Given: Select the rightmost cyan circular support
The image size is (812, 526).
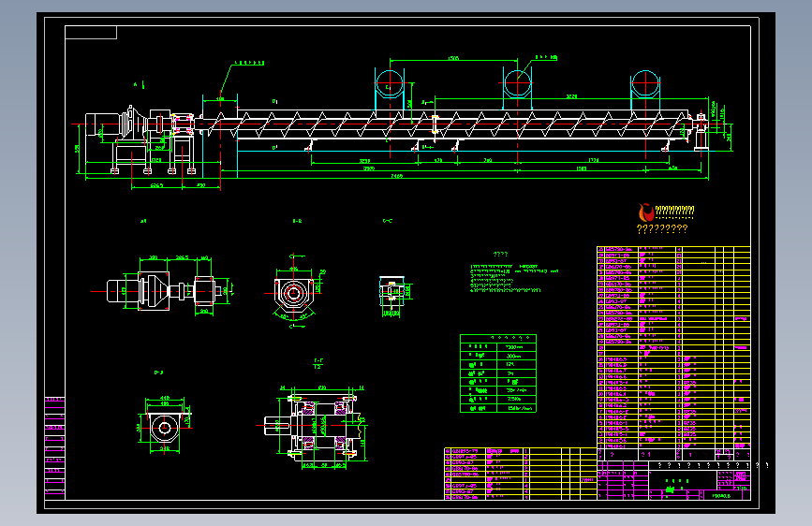Looking at the screenshot, I should click(645, 83).
